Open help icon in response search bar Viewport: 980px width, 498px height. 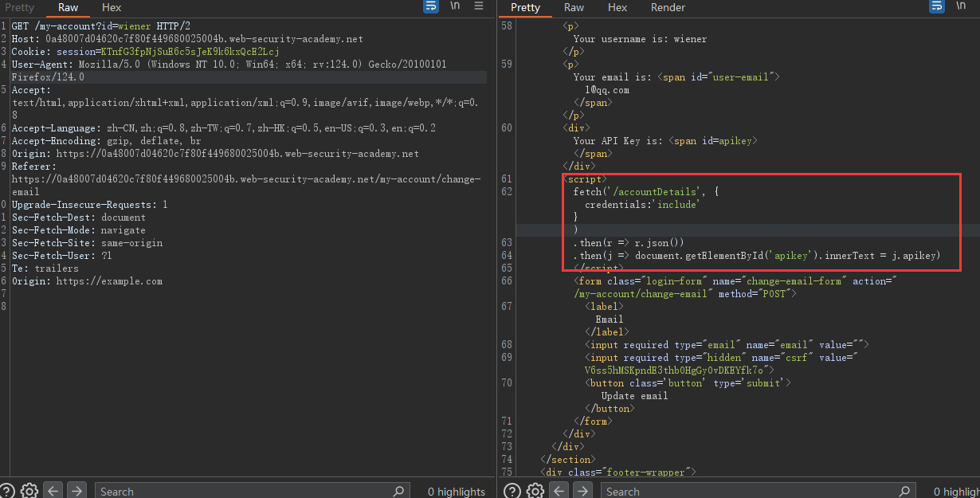coord(512,491)
